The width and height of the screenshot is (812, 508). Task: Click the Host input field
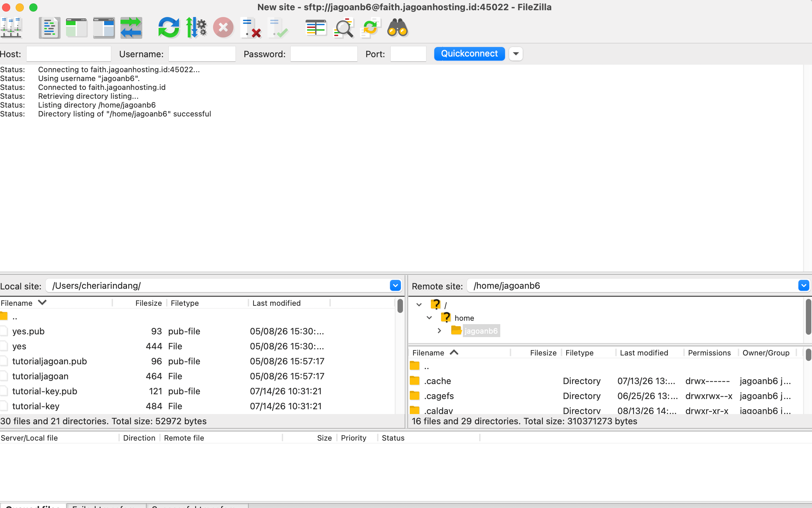[69, 54]
